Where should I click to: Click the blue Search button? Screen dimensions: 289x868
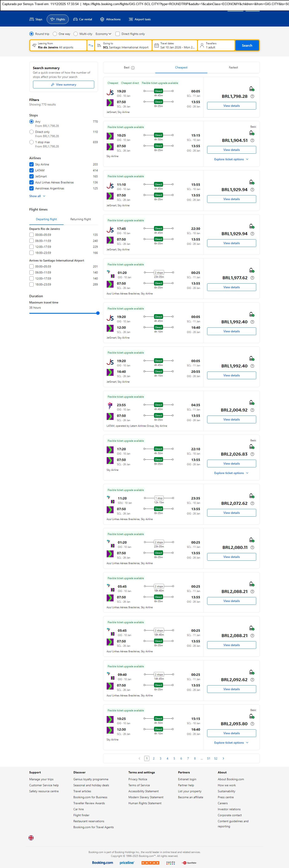[247, 46]
